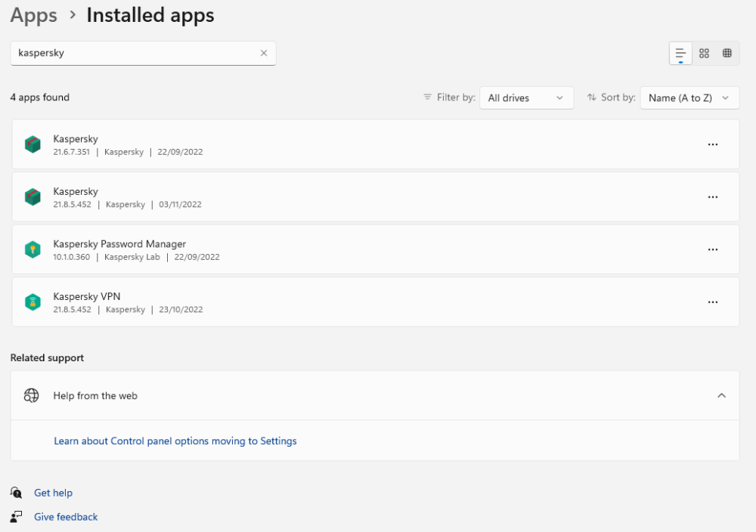Click inside the app search box
This screenshot has width=756, height=532.
click(136, 53)
